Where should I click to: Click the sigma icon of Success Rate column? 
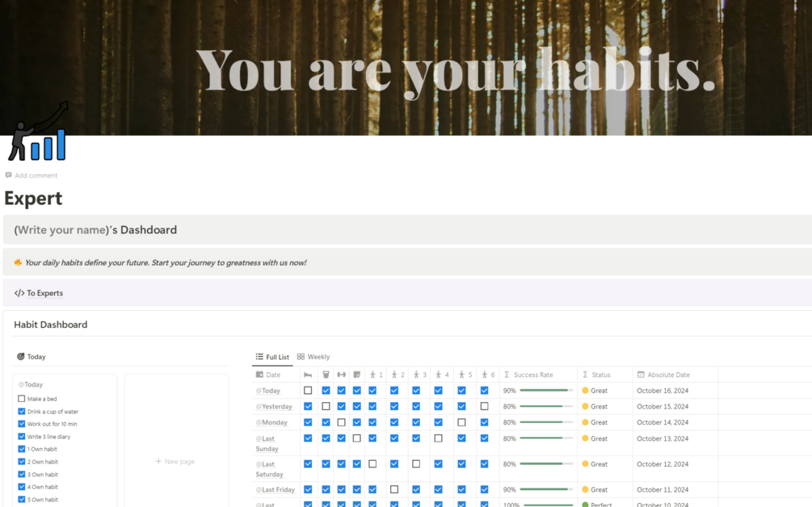(x=507, y=375)
